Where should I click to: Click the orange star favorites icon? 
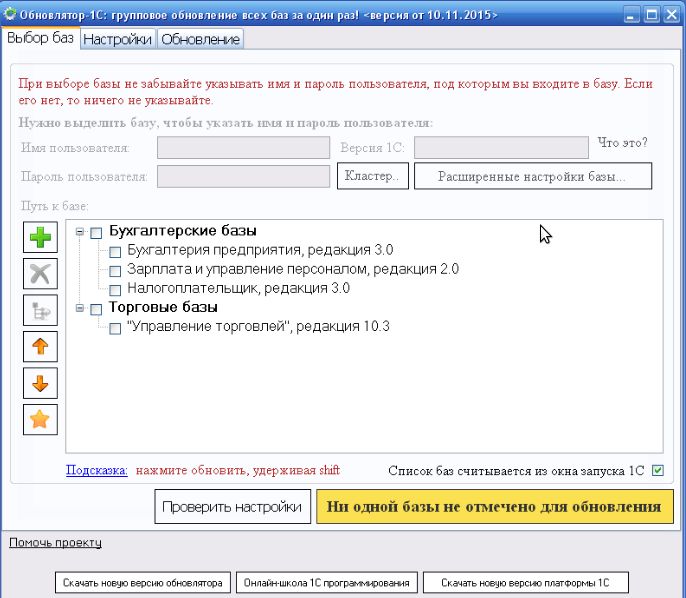[x=40, y=420]
